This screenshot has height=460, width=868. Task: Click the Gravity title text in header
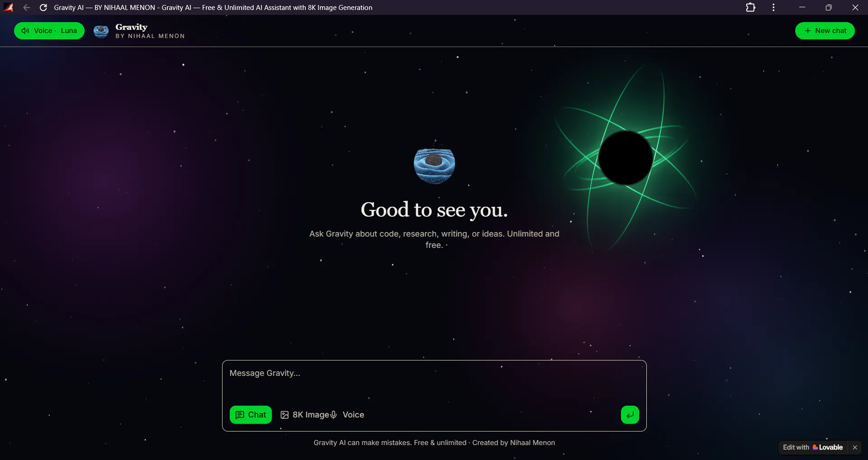pyautogui.click(x=131, y=27)
